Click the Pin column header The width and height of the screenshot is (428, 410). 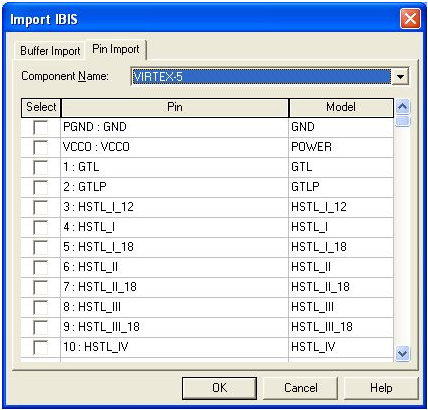coord(175,107)
